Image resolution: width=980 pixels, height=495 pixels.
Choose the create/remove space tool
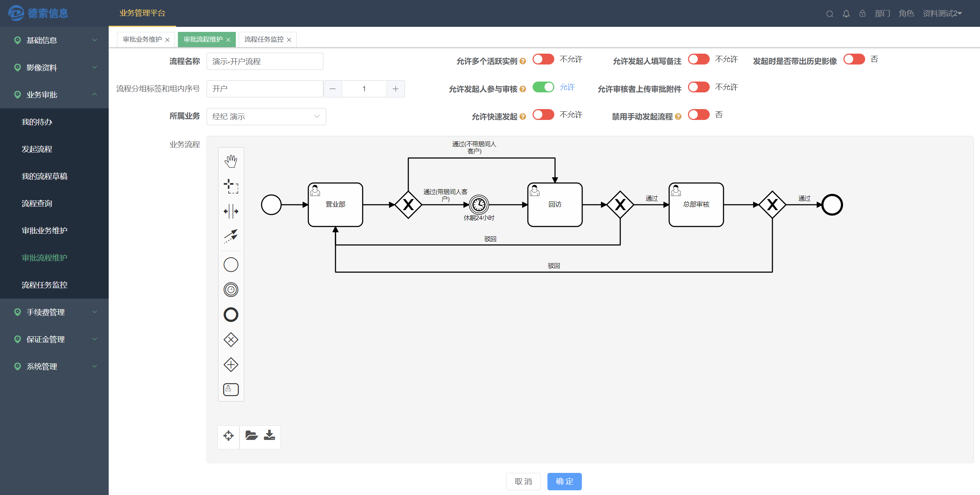click(230, 211)
